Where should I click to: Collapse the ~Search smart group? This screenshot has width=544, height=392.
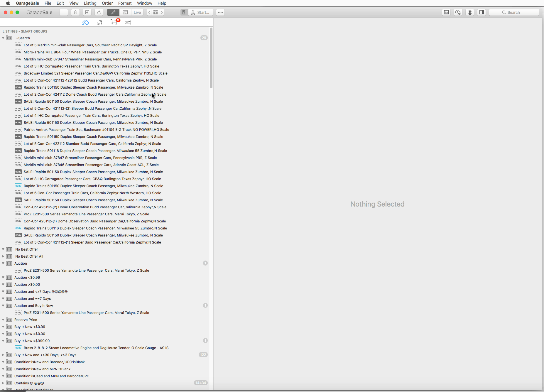click(3, 38)
